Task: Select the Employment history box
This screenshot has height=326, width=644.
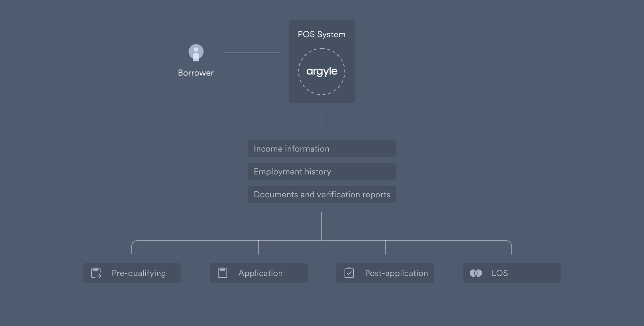Action: (322, 172)
